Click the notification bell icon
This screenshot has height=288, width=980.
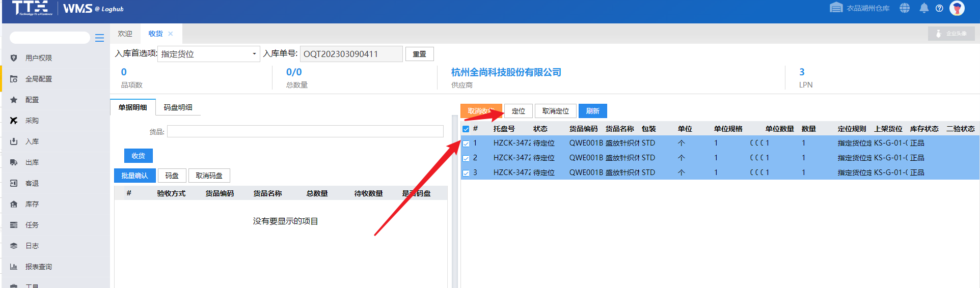click(x=924, y=8)
